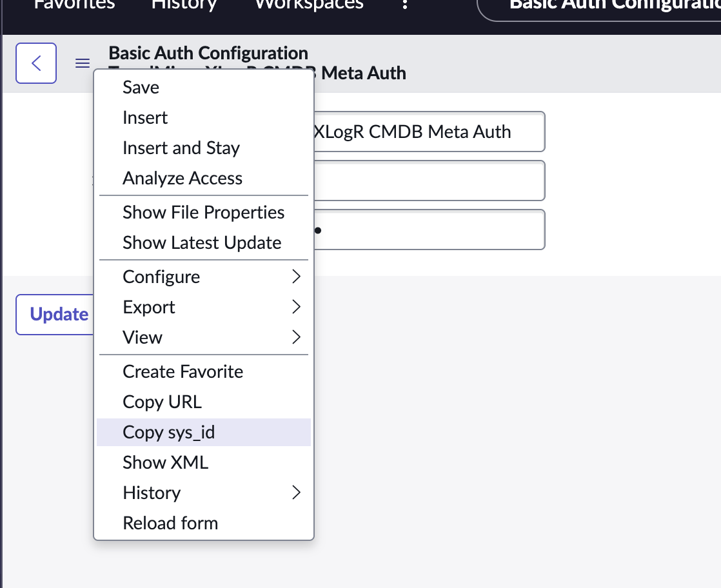Select Show File Properties
Image resolution: width=721 pixels, height=588 pixels.
(203, 212)
